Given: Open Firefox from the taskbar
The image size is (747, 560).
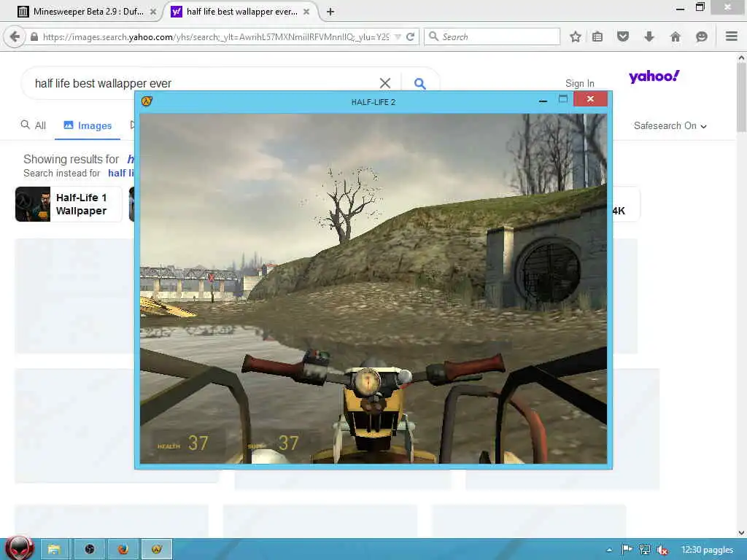Looking at the screenshot, I should pyautogui.click(x=123, y=549).
